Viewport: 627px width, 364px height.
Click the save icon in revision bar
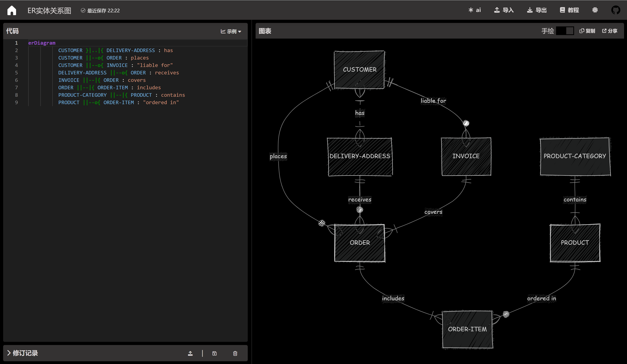(214, 353)
